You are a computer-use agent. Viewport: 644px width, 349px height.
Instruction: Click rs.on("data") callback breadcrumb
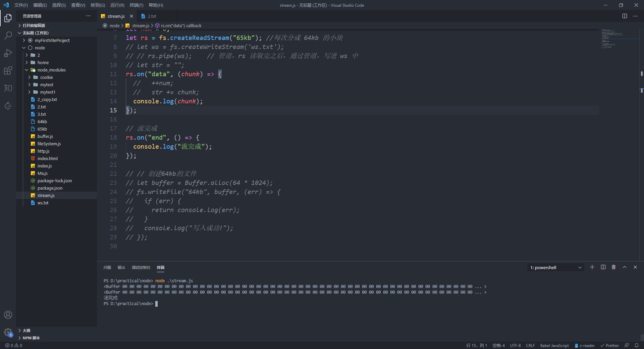tap(178, 26)
